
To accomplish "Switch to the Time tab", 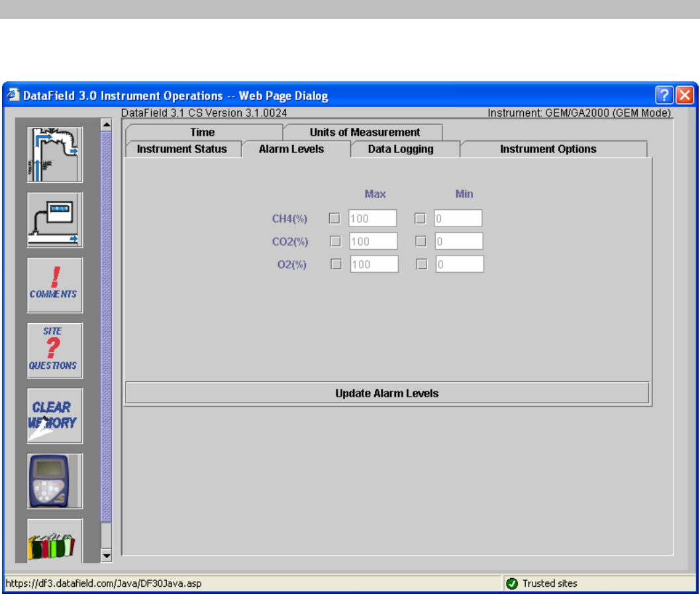I will [203, 132].
